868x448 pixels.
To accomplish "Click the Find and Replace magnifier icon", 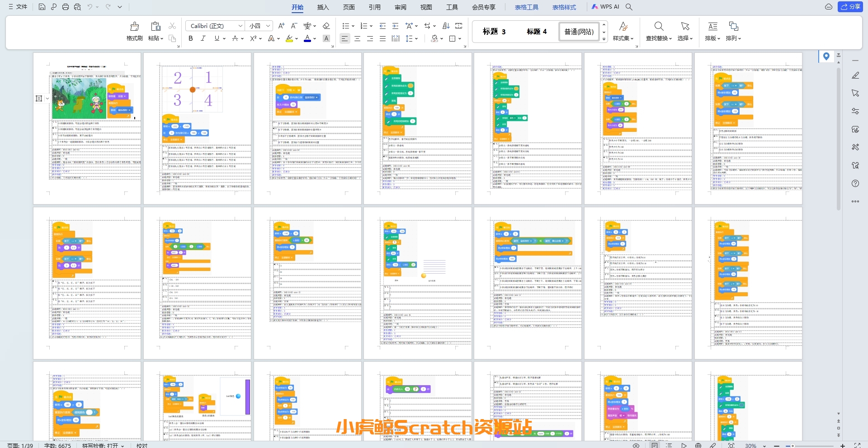I will 659,26.
